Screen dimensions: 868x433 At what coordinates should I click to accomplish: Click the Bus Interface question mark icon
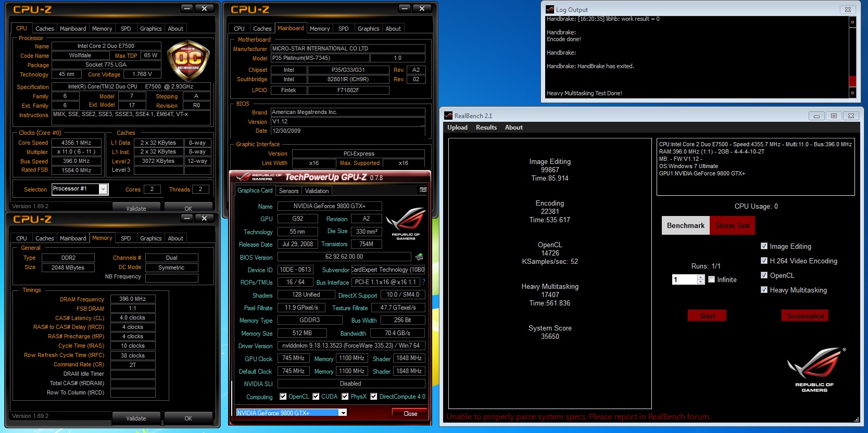pyautogui.click(x=423, y=282)
